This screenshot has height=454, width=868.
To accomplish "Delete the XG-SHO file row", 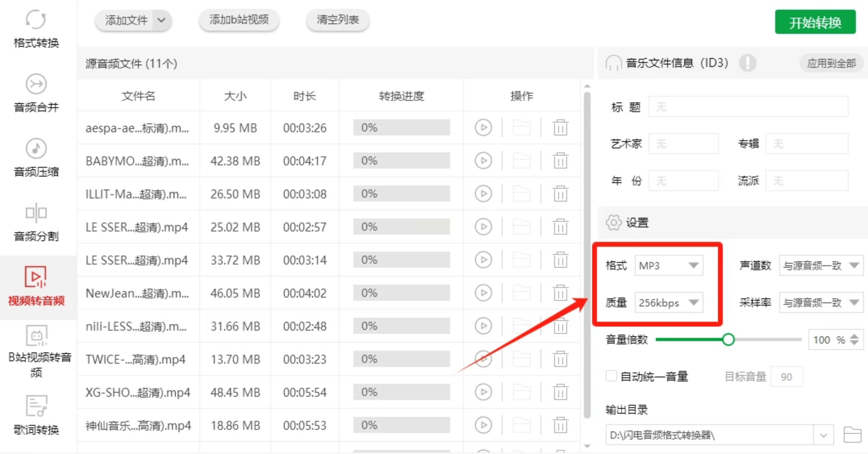I will tap(560, 392).
